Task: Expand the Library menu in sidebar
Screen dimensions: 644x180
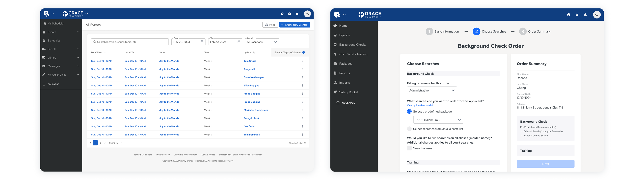Action: click(x=78, y=58)
